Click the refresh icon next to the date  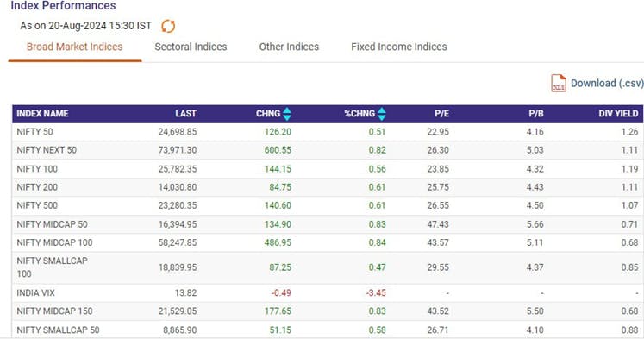click(x=168, y=26)
